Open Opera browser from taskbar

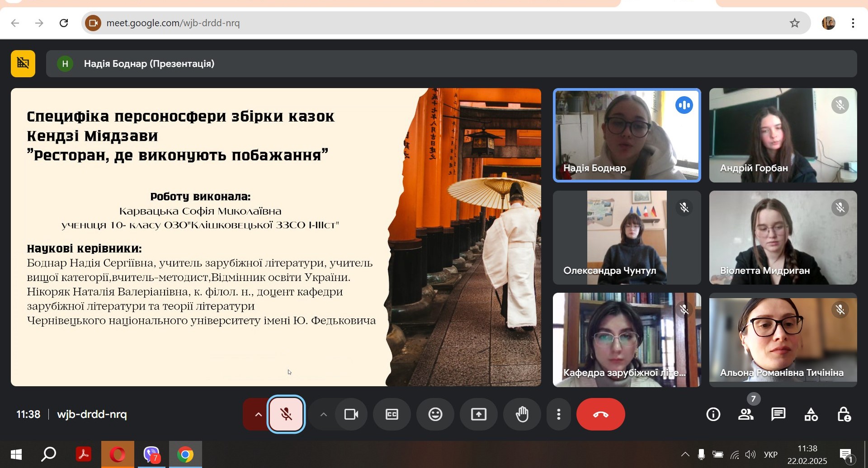pyautogui.click(x=118, y=454)
